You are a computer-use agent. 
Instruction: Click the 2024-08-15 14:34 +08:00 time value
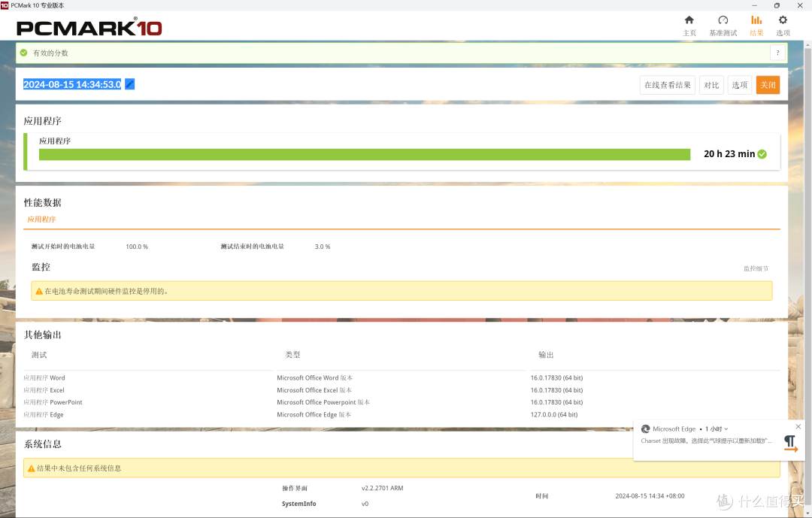[x=650, y=495]
